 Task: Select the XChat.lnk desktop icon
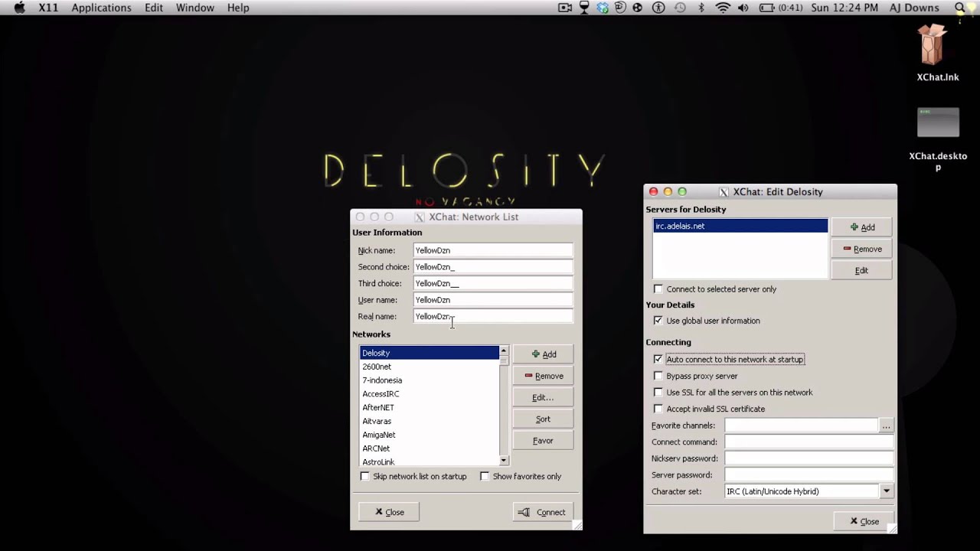[x=937, y=52]
